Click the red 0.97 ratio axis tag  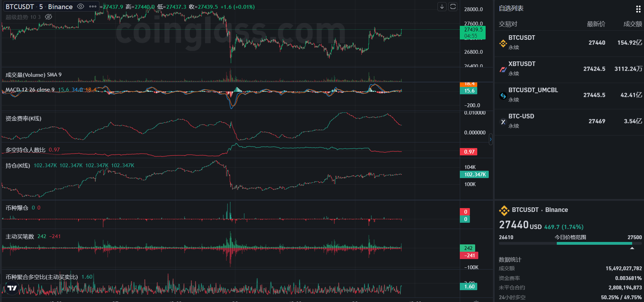point(469,152)
